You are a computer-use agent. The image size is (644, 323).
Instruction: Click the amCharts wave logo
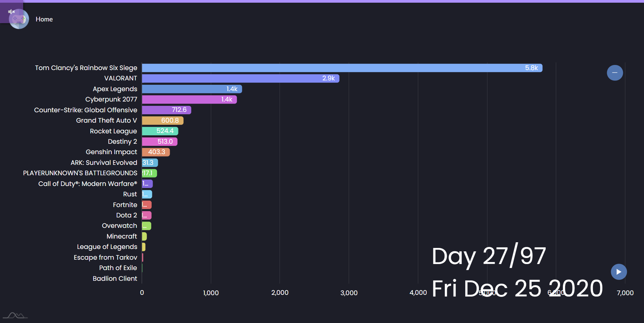[x=15, y=315]
